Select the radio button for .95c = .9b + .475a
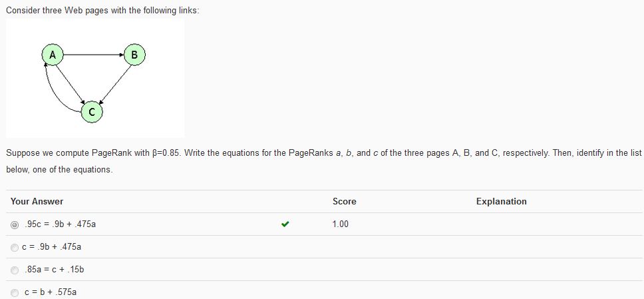The image size is (644, 299). [x=15, y=224]
